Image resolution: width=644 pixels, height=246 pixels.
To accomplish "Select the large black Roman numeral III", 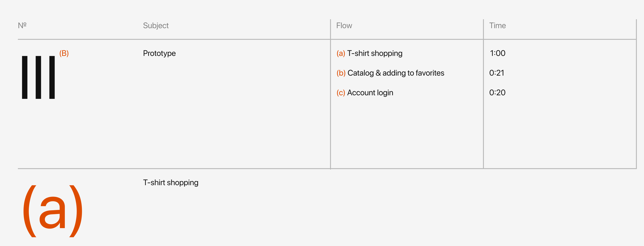I will [38, 77].
